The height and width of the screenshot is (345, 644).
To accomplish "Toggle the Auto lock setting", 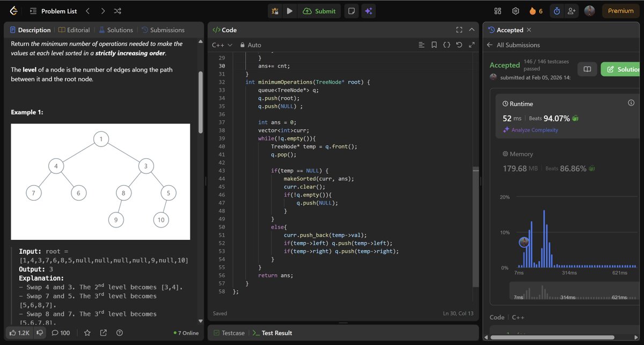I will pyautogui.click(x=251, y=45).
